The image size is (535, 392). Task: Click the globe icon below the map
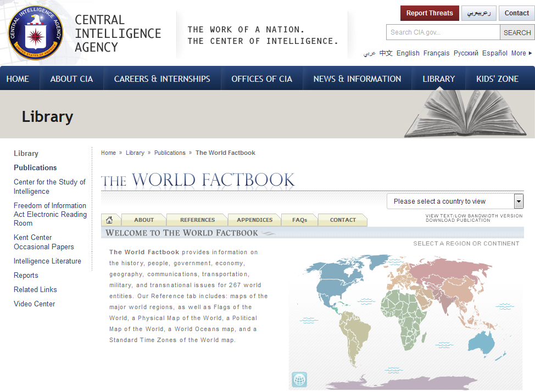[299, 379]
